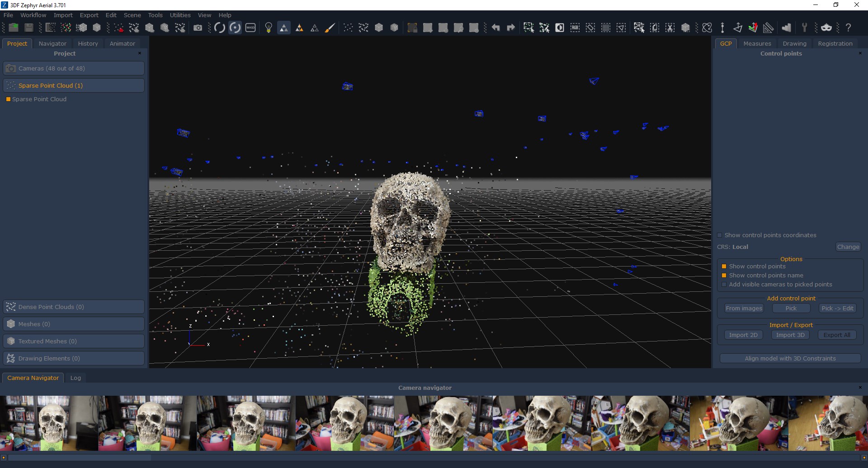Expand the Cameras (48 out of 48) section
The image size is (868, 468).
point(74,68)
